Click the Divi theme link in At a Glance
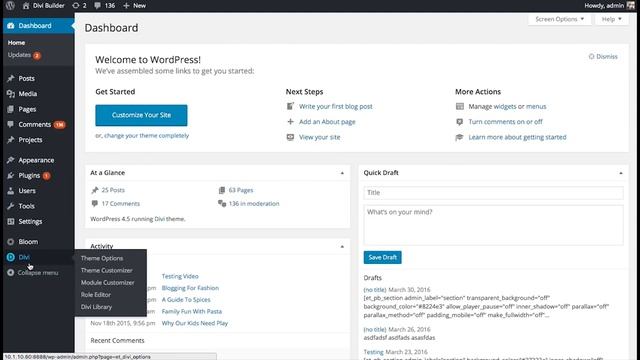Screen dimensions: 640x360 click(x=159, y=219)
